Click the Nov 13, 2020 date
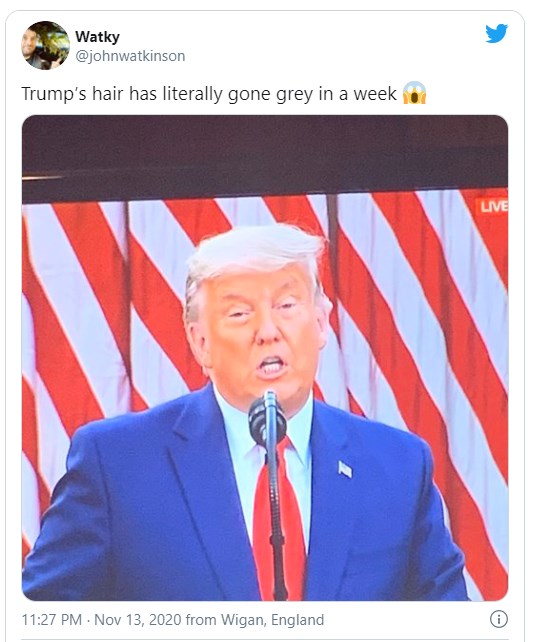The height and width of the screenshot is (642, 541). pyautogui.click(x=138, y=619)
